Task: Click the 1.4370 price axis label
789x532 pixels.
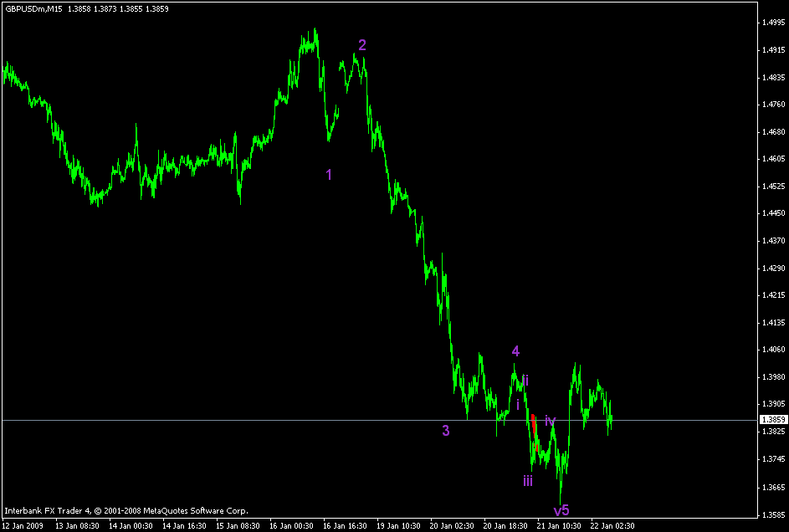Action: (x=773, y=241)
